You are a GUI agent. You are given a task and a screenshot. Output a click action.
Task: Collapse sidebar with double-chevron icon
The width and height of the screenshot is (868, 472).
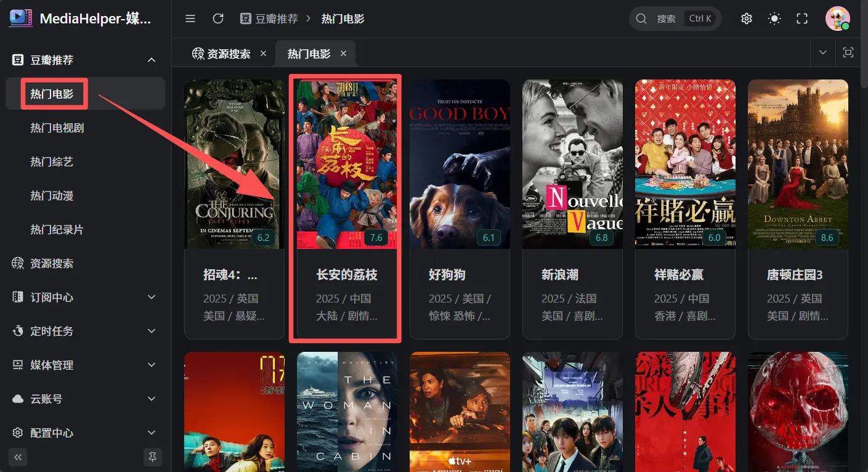[18, 457]
